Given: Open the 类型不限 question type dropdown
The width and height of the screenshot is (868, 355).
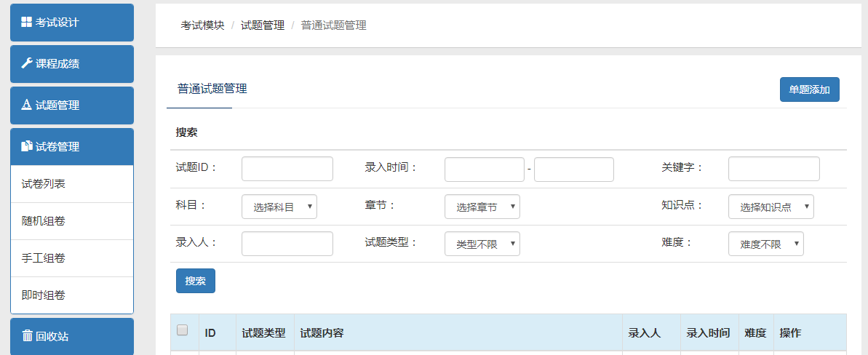Looking at the screenshot, I should (482, 244).
